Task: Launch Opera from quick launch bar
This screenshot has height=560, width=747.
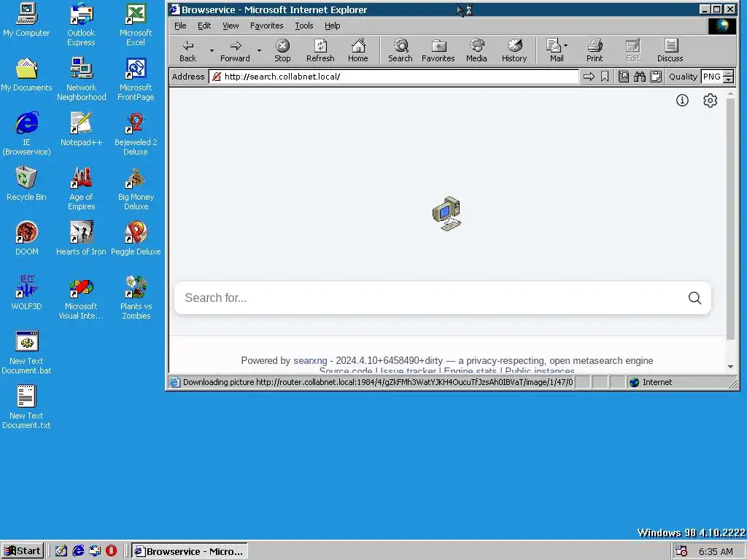Action: pos(111,551)
